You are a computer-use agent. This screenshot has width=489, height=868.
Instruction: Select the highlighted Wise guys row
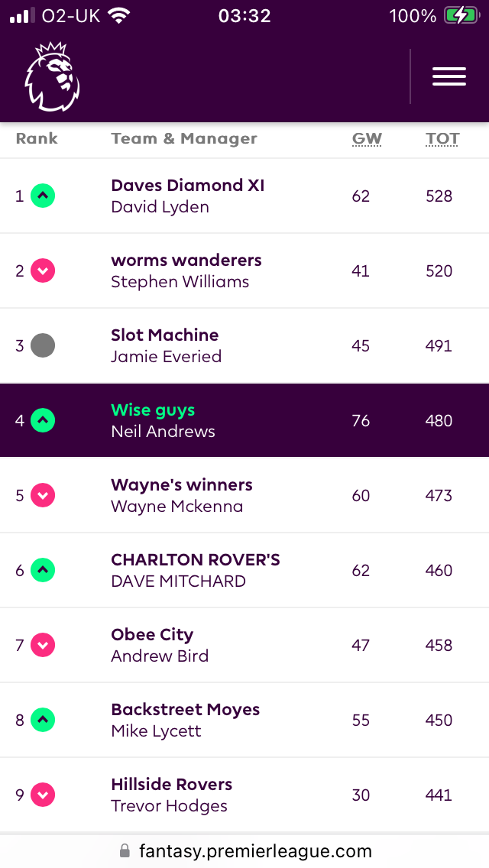click(244, 420)
